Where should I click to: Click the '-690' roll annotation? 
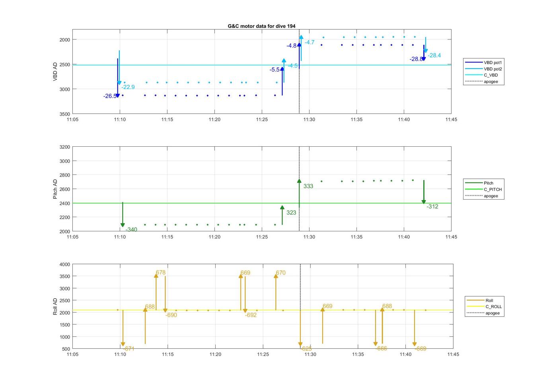coord(171,315)
